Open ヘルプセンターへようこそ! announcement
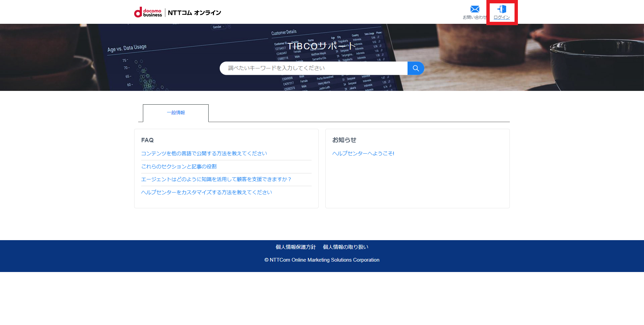This screenshot has width=644, height=325. [x=363, y=153]
